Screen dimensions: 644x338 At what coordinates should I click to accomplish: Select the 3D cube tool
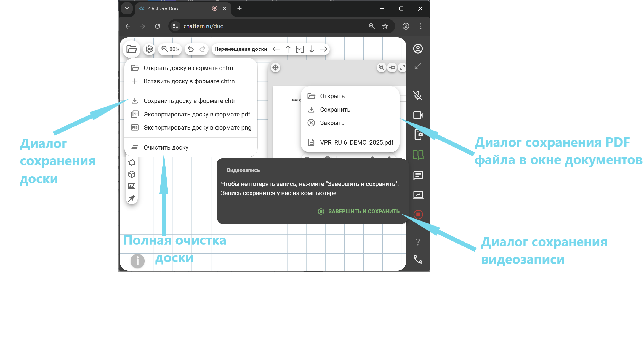point(132,174)
